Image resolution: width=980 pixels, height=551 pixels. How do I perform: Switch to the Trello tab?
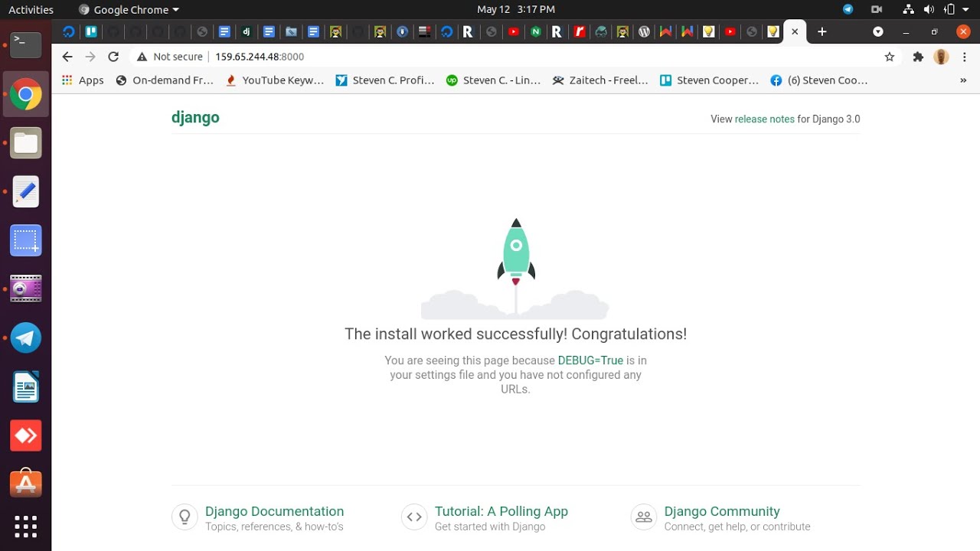click(x=91, y=31)
